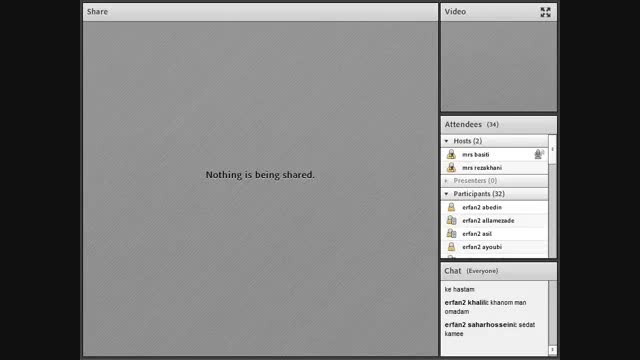Collapse the Hosts (2) group
The image size is (640, 360).
(x=447, y=141)
